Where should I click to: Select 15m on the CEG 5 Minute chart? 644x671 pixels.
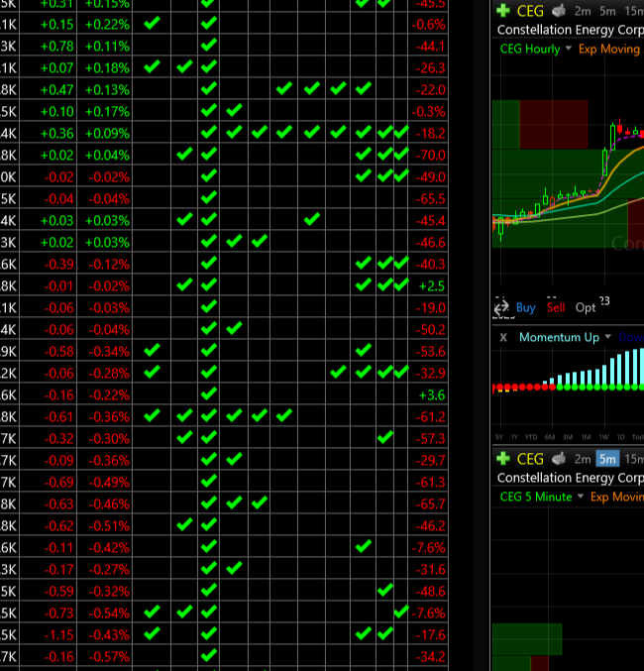pyautogui.click(x=634, y=459)
